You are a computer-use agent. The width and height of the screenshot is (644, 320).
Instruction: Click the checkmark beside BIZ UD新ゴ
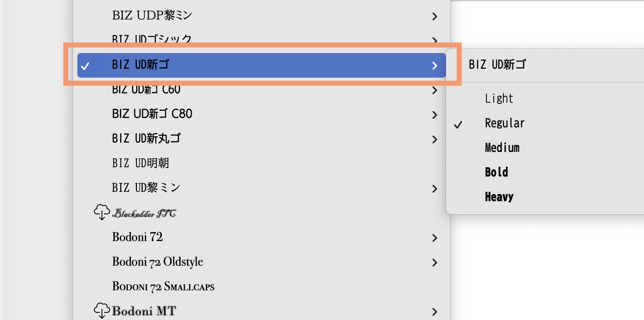85,65
